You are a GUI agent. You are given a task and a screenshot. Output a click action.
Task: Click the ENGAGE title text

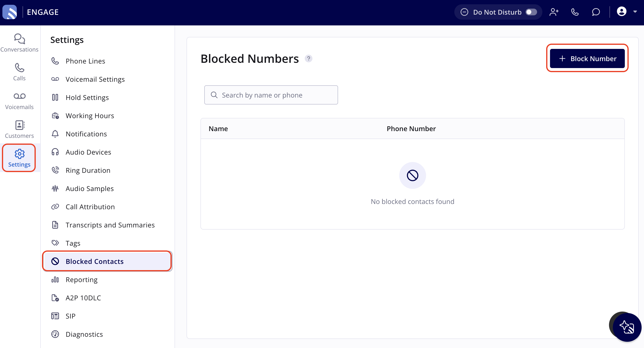tap(43, 12)
